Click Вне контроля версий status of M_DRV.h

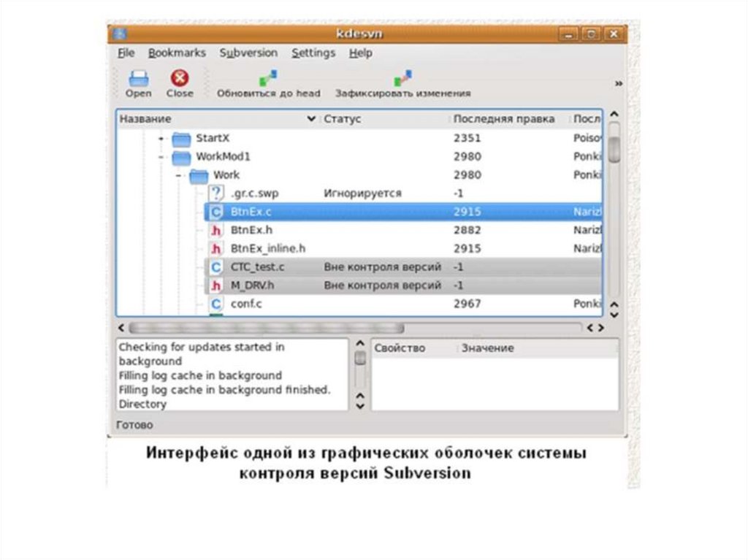pos(383,285)
